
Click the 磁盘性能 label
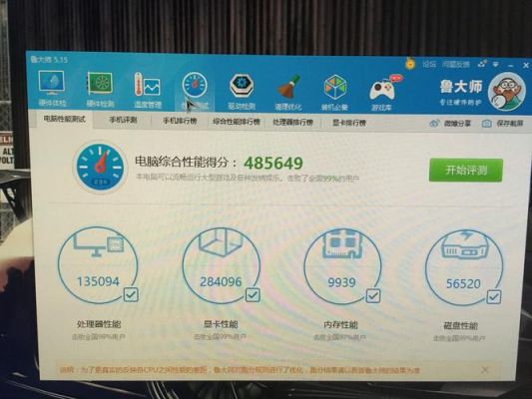click(x=461, y=326)
